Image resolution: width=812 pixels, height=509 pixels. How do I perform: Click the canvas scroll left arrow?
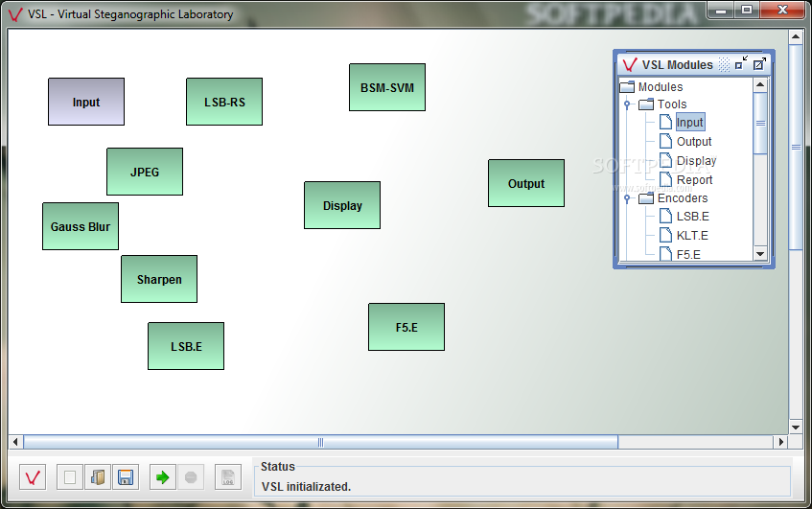15,442
